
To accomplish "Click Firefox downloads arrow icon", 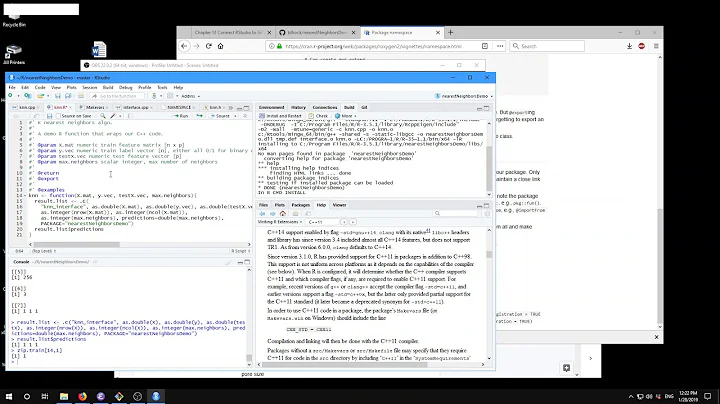I will pyautogui.click(x=629, y=46).
